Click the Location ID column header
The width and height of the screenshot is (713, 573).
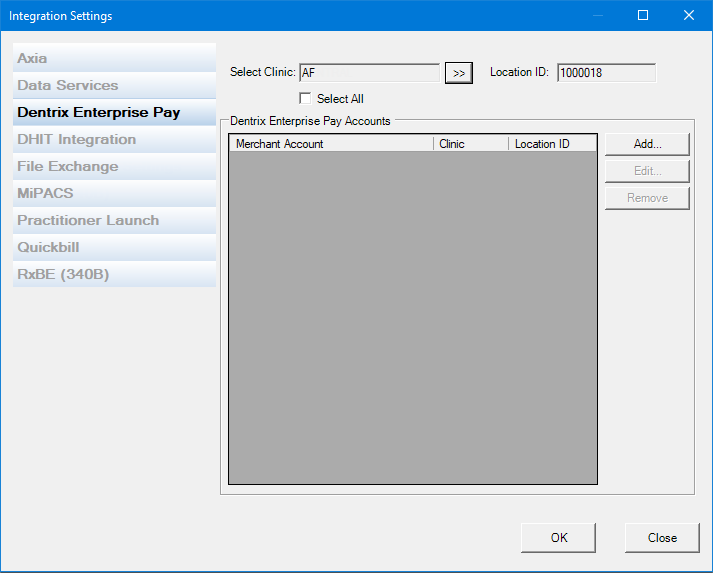552,144
